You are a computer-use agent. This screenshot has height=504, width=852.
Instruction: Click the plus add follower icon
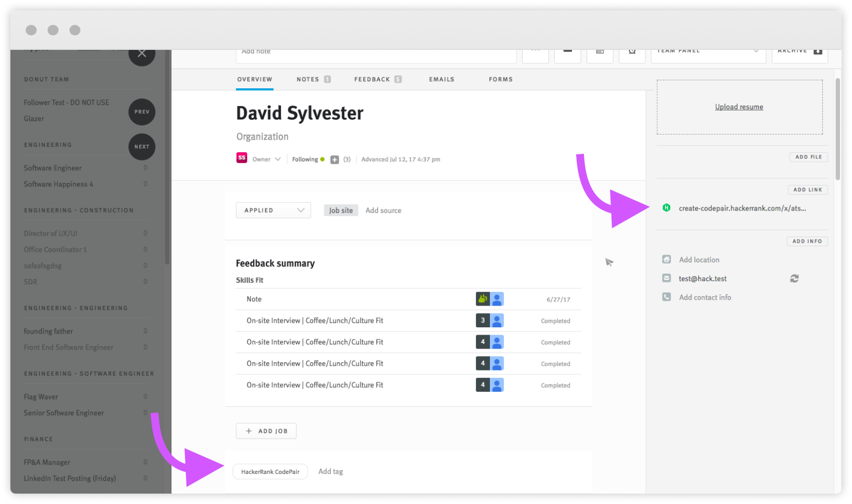click(335, 160)
